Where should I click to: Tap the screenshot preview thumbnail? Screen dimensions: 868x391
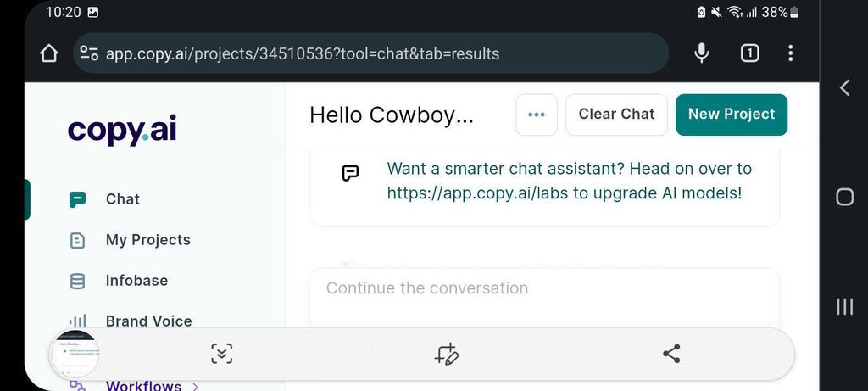75,354
